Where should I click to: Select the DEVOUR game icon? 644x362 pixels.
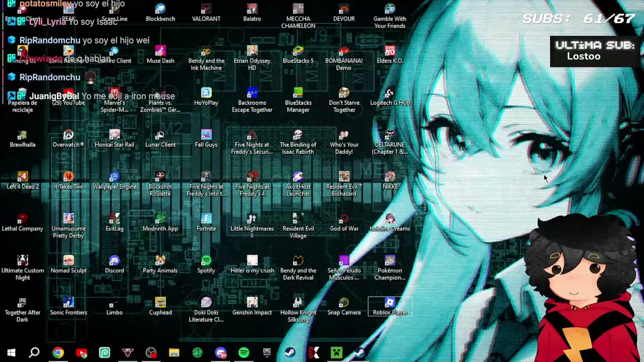[344, 13]
